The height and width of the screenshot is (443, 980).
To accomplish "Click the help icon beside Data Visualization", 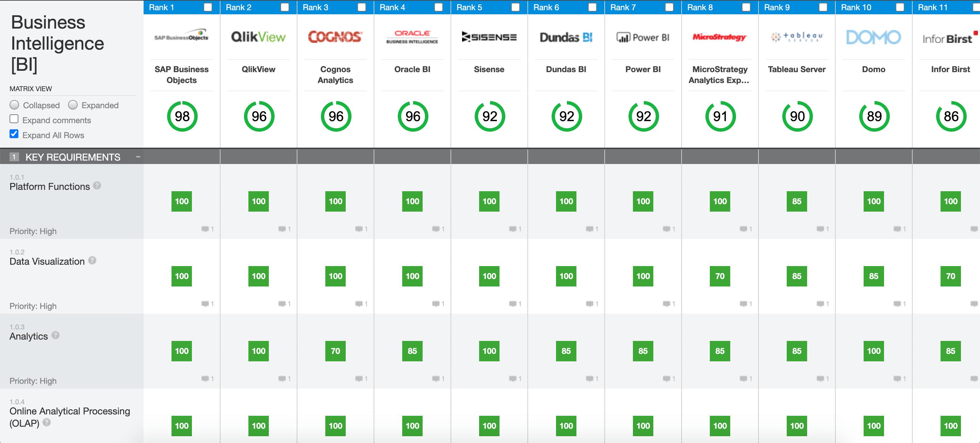I will point(92,261).
